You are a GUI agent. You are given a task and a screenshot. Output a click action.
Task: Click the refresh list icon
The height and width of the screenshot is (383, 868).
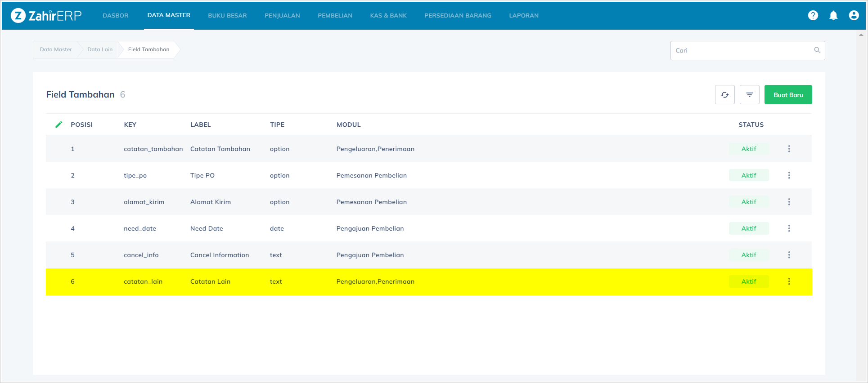(724, 95)
